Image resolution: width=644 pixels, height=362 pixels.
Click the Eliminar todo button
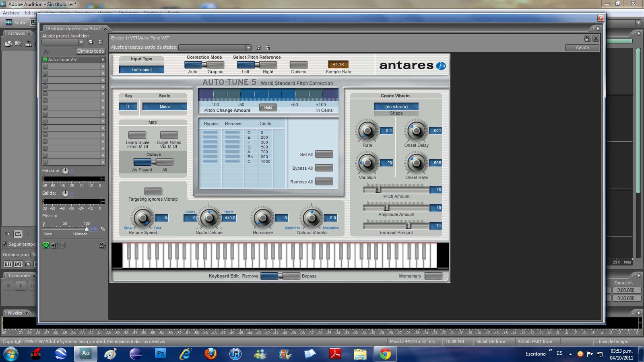coord(90,51)
